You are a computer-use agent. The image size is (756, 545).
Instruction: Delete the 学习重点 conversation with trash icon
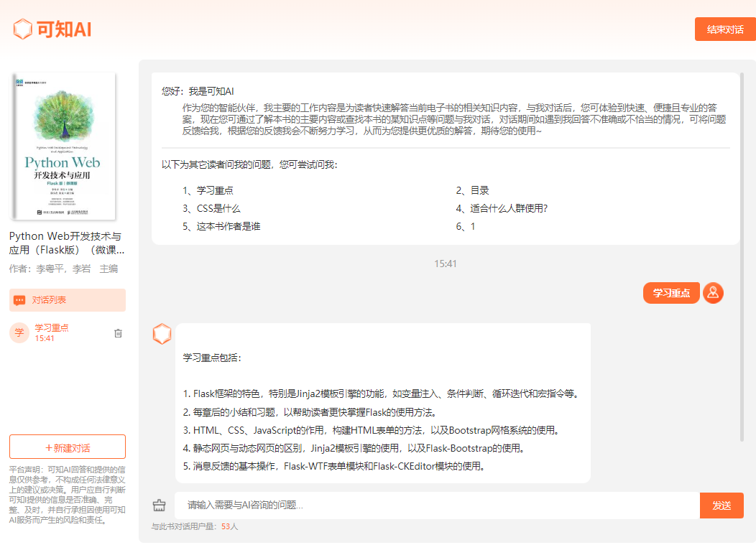tap(119, 333)
